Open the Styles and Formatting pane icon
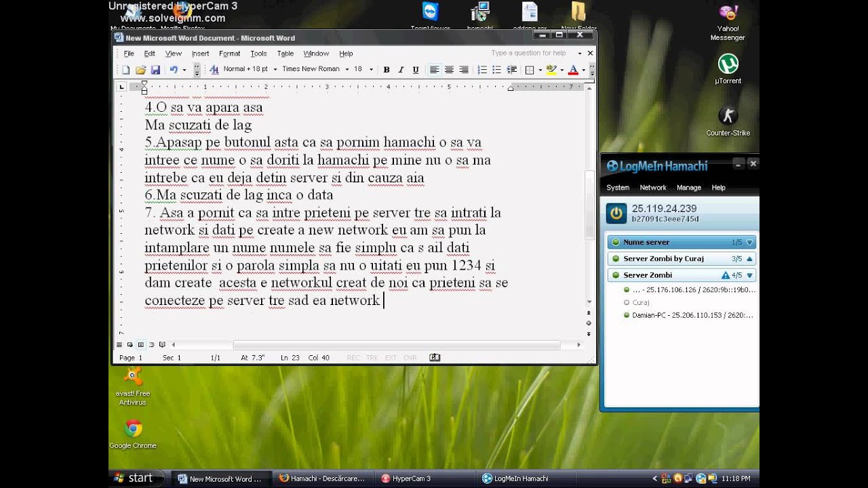The width and height of the screenshot is (868, 488). 214,70
